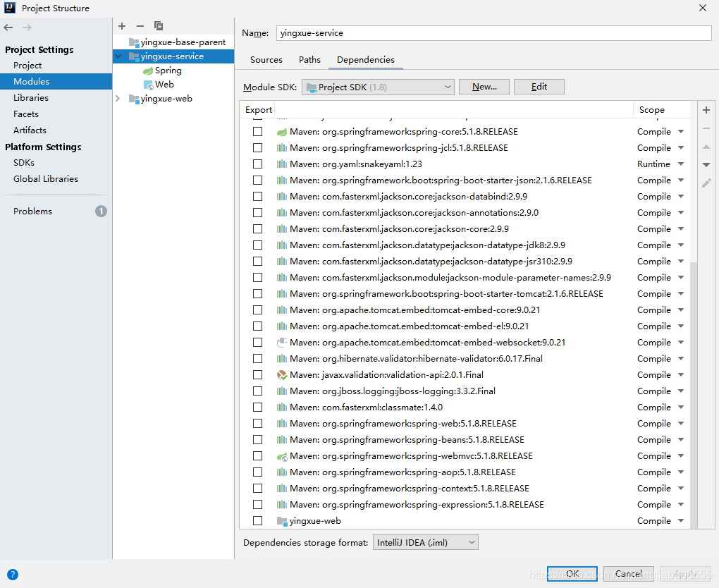Open scope dropdown for snakeyaml Runtime
Viewport: 719px width, 588px height.
[681, 164]
